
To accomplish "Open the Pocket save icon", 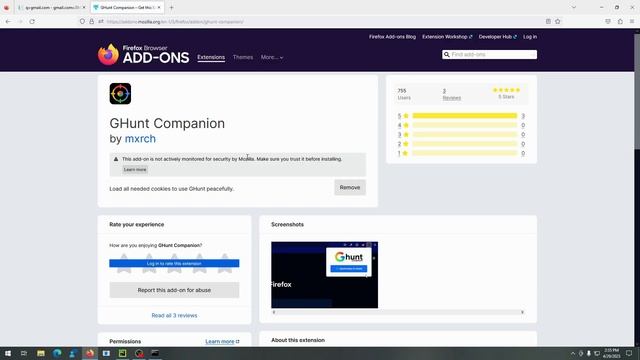I will click(x=608, y=21).
